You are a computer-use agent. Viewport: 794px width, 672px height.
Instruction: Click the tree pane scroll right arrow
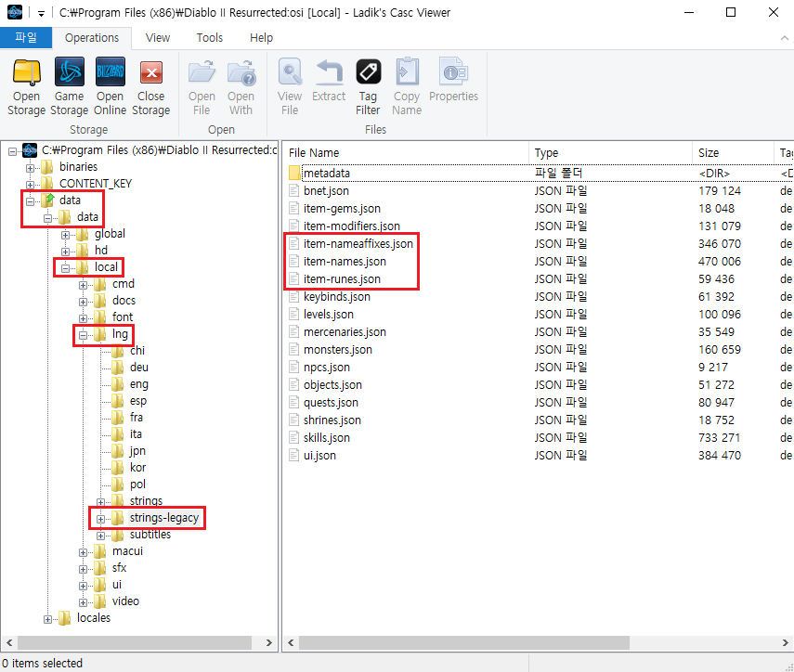pos(269,642)
